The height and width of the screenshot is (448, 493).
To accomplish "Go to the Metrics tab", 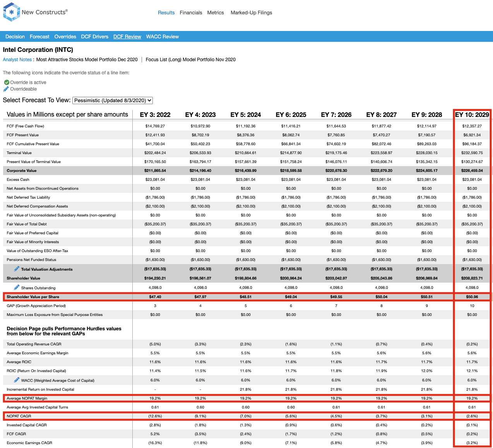I will 216,13.
